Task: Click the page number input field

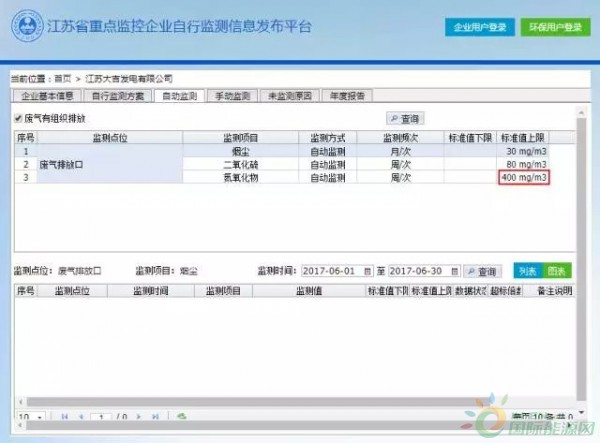Action: tap(101, 415)
